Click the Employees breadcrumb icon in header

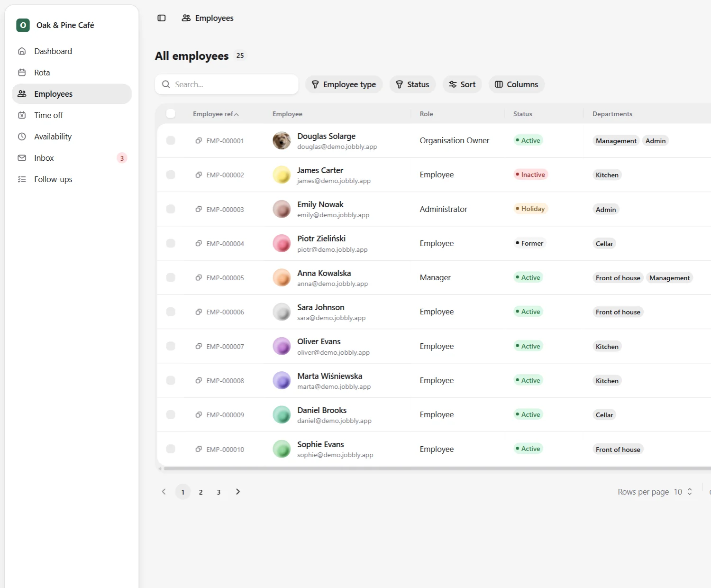(186, 18)
